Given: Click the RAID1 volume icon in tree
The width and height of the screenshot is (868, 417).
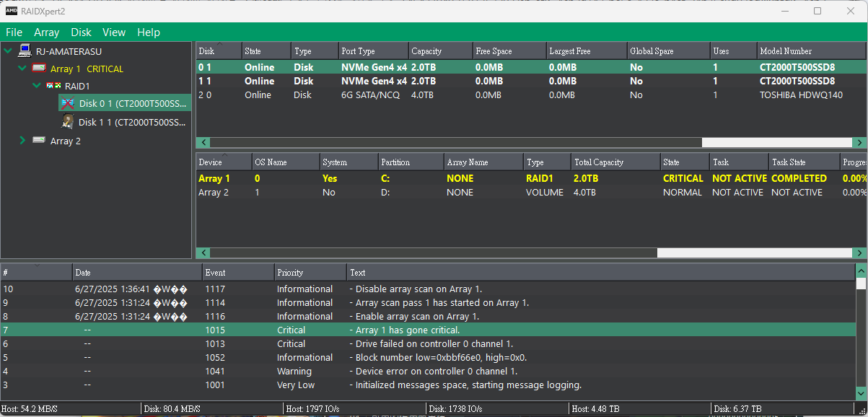Looking at the screenshot, I should tap(53, 85).
